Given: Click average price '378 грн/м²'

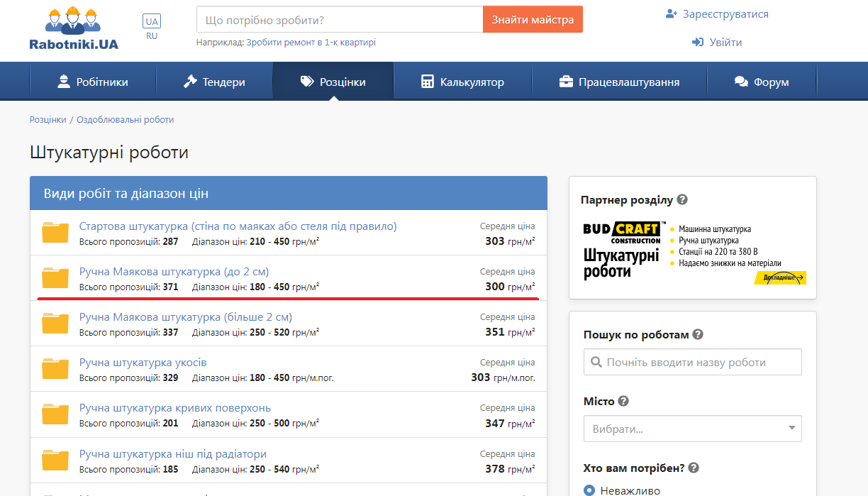Looking at the screenshot, I should 510,468.
